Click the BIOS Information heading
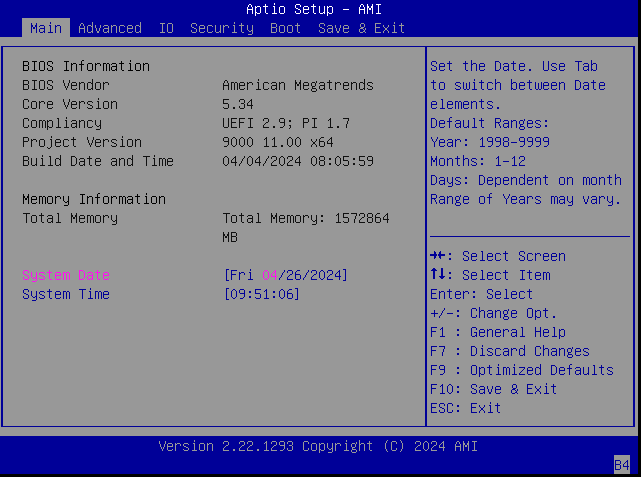The image size is (641, 477). point(86,66)
